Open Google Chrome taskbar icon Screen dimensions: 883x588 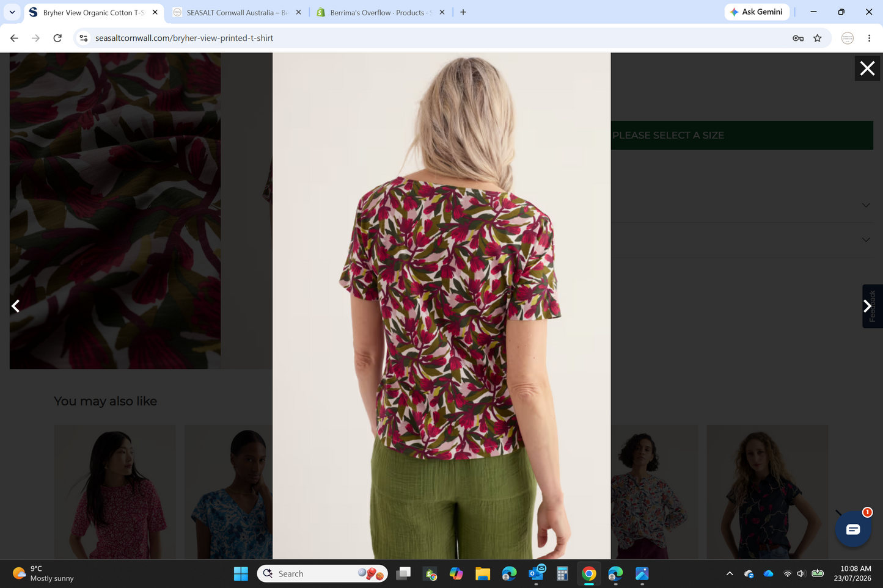coord(589,574)
